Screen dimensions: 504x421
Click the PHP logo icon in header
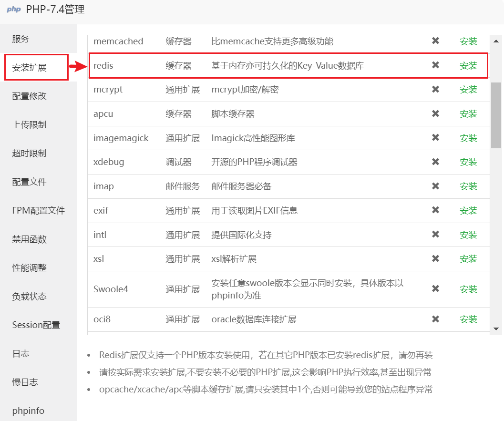click(x=14, y=10)
